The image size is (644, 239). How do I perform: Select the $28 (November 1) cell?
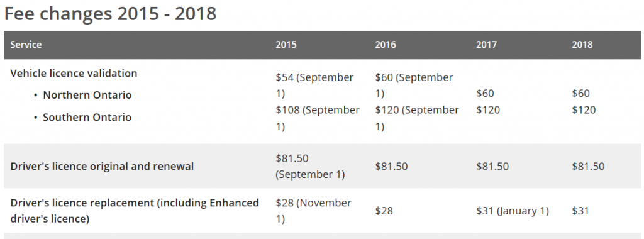[x=313, y=211]
